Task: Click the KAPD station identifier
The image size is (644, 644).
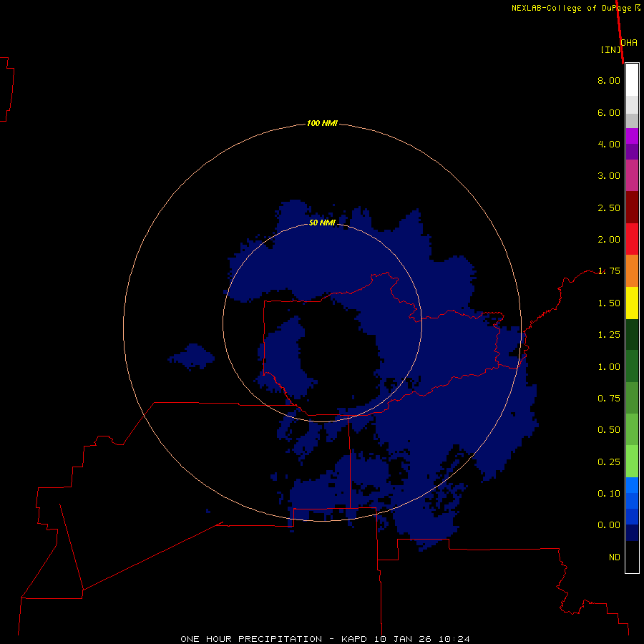Action: pos(354,639)
